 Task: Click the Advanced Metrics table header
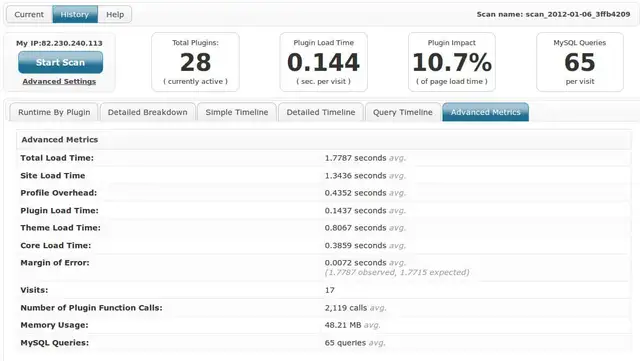pos(324,140)
